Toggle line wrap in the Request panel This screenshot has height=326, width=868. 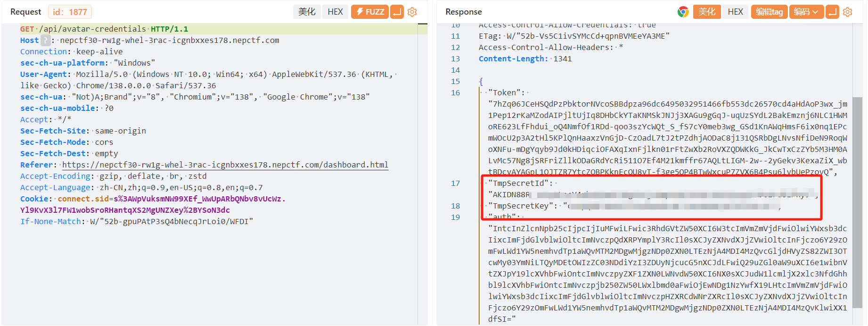click(397, 12)
